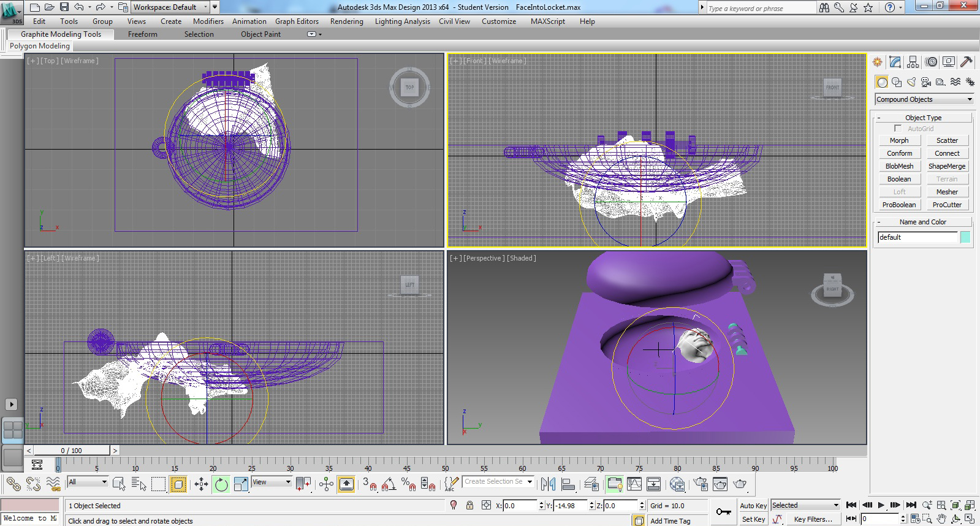Viewport: 980px width, 526px height.
Task: Switch to the Freeform ribbon tab
Action: pos(143,34)
